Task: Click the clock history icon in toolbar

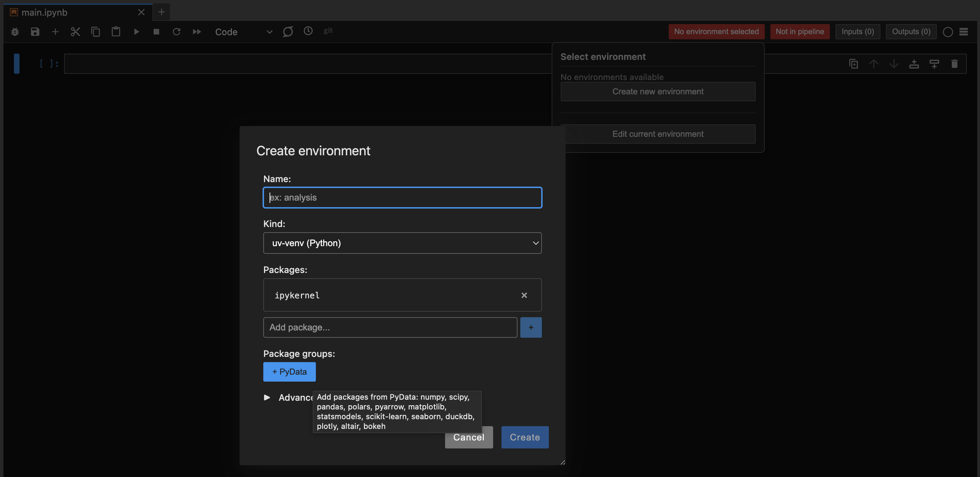Action: tap(308, 31)
